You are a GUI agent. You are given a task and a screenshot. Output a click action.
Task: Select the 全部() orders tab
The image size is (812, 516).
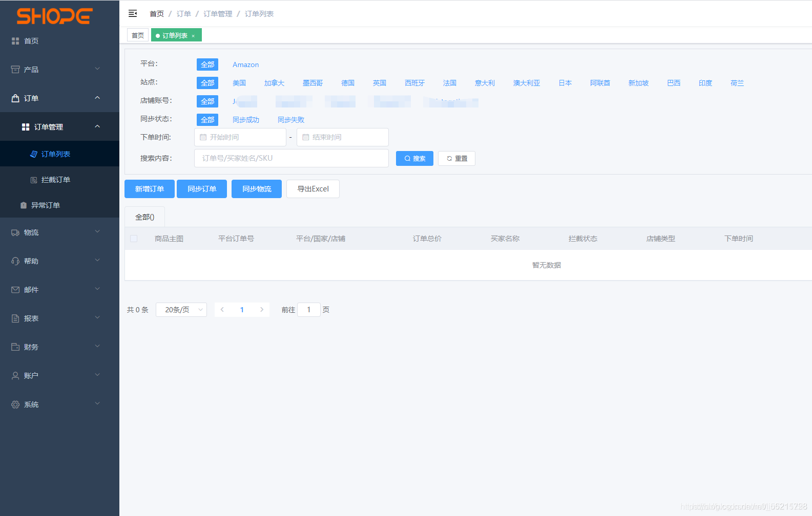[x=144, y=217]
